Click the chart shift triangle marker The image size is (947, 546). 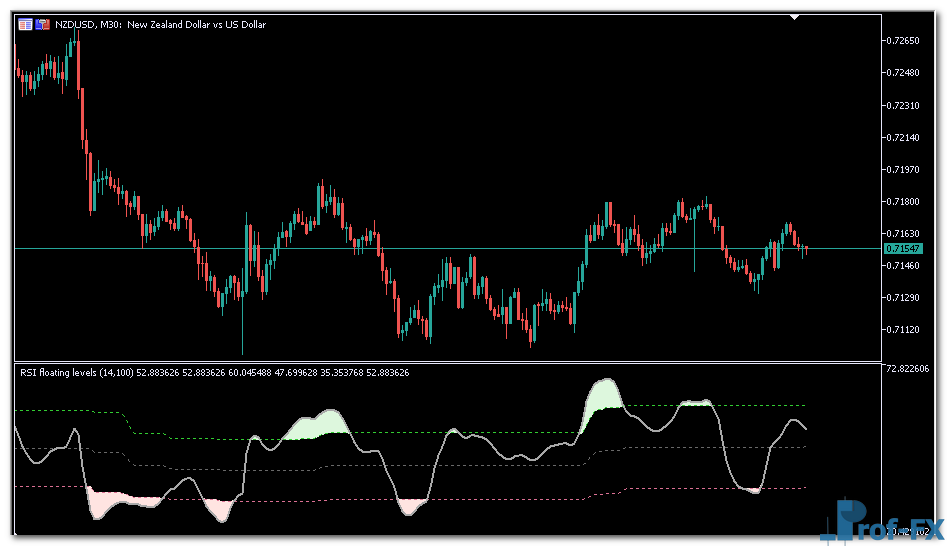tap(794, 17)
